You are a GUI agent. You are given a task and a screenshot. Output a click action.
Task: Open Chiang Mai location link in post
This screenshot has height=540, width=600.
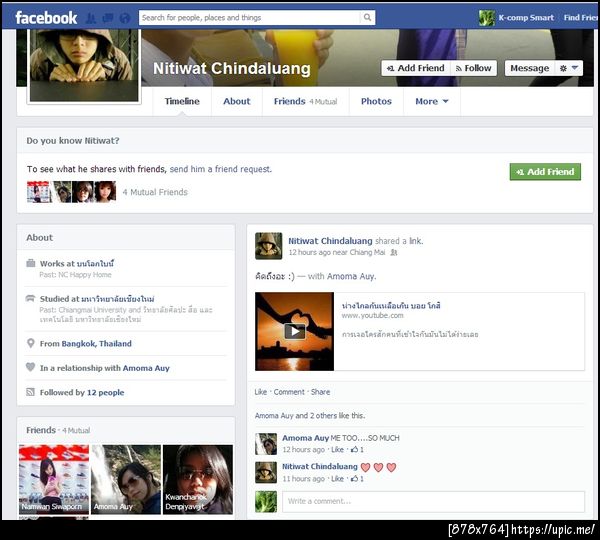[x=367, y=253]
